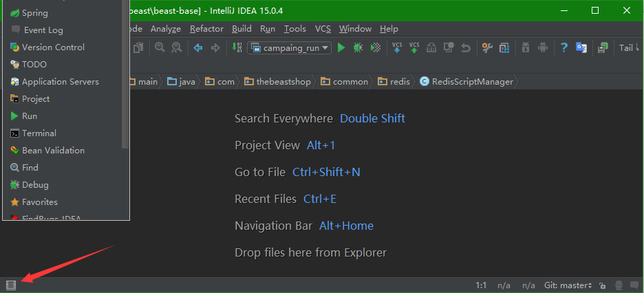Click the Paste icon in the toolbar
644x293 pixels.
coord(139,47)
